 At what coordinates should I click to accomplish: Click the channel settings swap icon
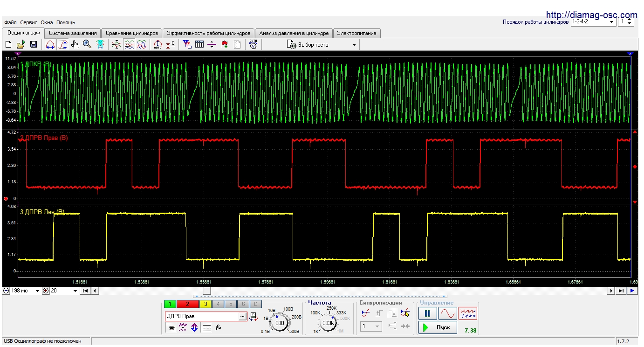tap(254, 317)
